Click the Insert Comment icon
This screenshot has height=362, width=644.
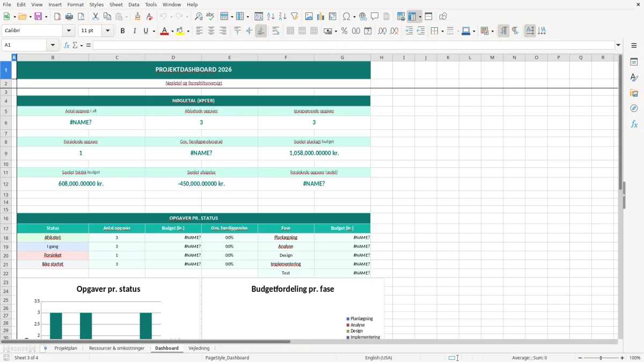(x=375, y=17)
